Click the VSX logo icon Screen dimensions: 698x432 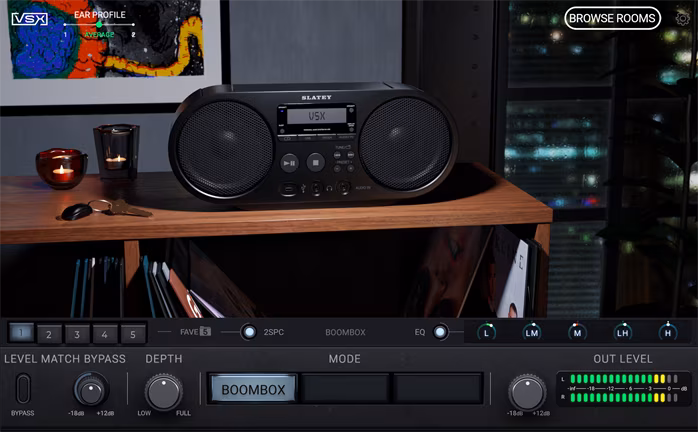(30, 19)
